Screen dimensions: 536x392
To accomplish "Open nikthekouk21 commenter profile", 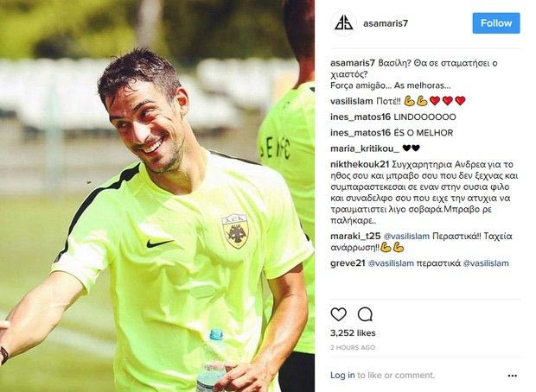I will coord(360,164).
